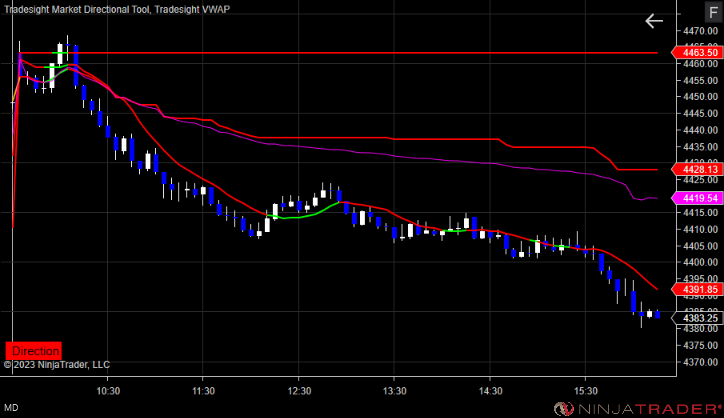Click the 12:30 time axis label
724x418 pixels.
click(299, 391)
